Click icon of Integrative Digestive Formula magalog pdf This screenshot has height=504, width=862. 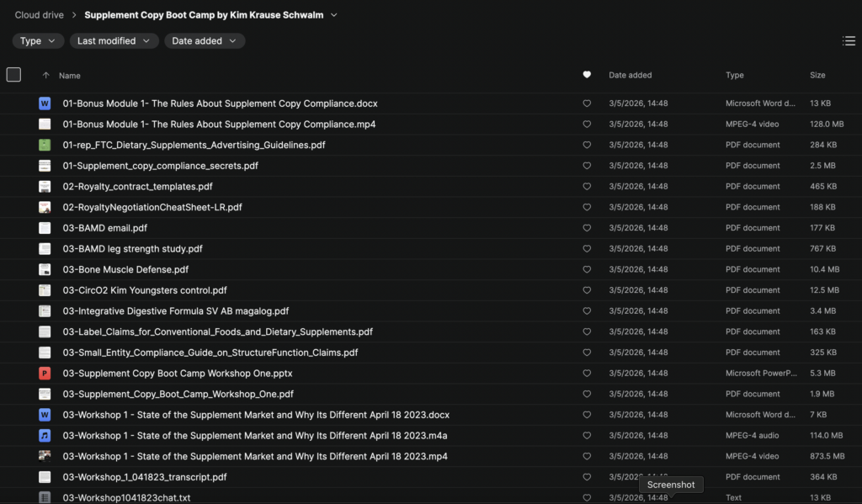click(45, 311)
